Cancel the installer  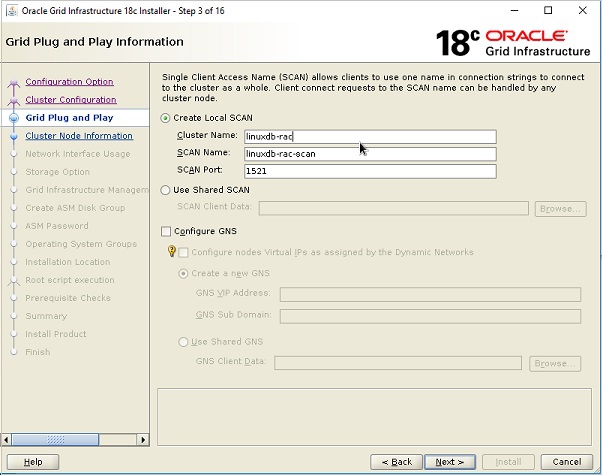tap(567, 462)
